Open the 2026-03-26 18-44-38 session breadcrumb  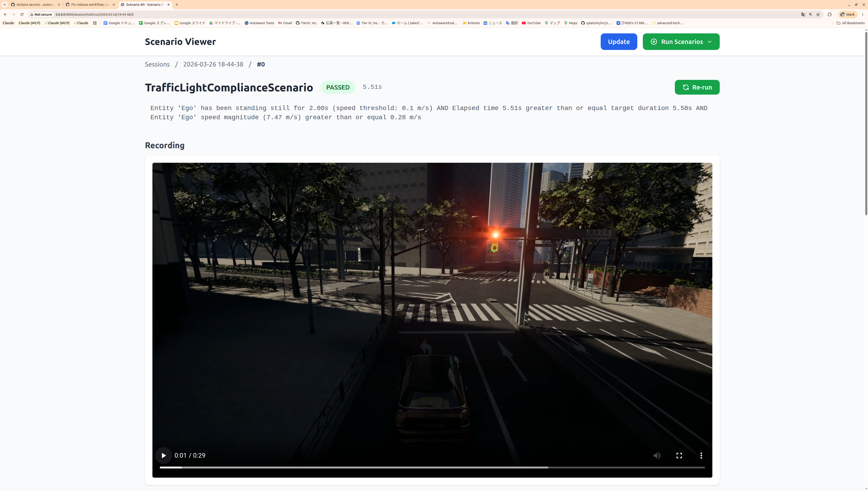pos(213,64)
